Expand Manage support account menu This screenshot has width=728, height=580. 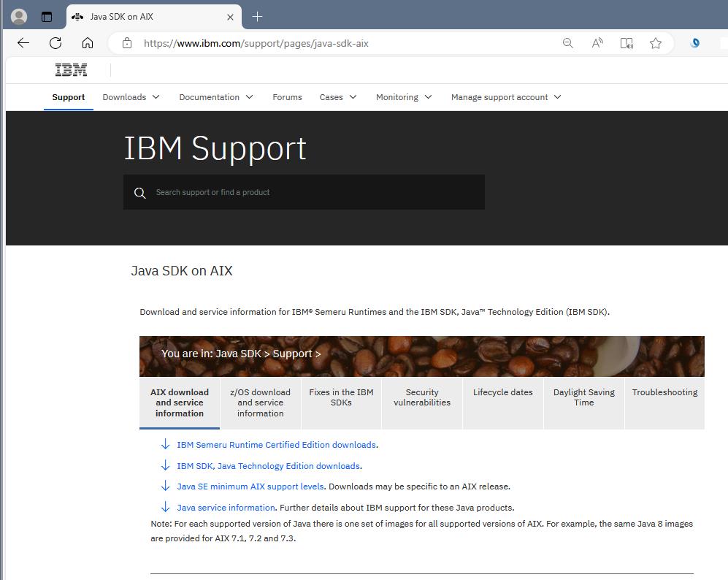[x=506, y=97]
